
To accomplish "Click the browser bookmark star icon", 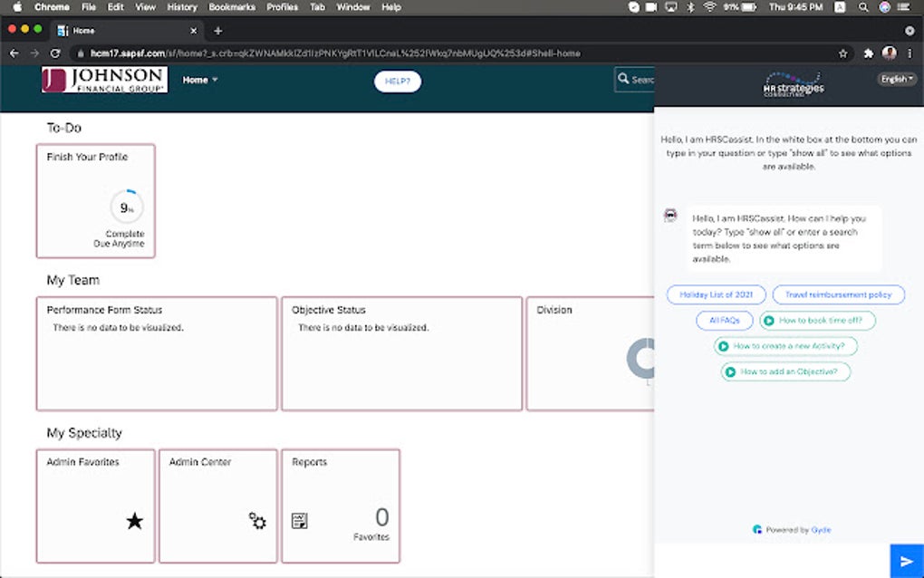I will (x=842, y=53).
